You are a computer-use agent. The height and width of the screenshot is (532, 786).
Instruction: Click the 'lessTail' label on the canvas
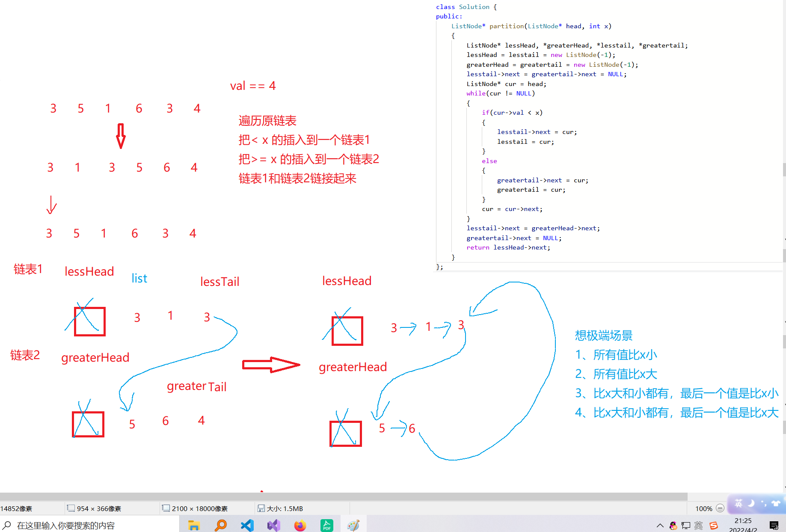click(x=220, y=281)
